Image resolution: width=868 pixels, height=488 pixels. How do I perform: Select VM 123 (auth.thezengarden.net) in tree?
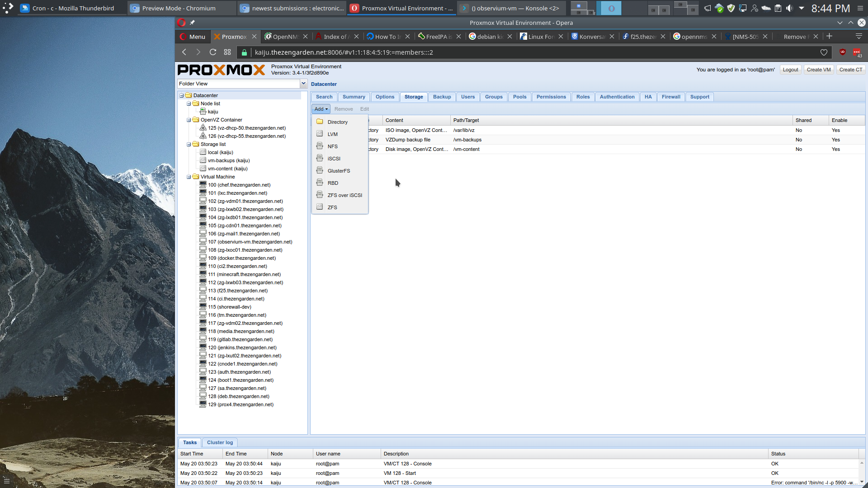pyautogui.click(x=240, y=372)
